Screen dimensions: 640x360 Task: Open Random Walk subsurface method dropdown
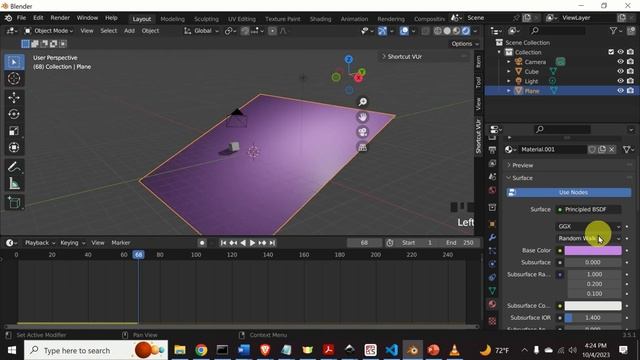click(x=589, y=238)
